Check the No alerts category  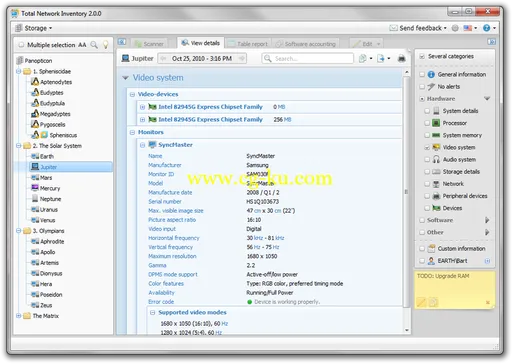(x=422, y=87)
